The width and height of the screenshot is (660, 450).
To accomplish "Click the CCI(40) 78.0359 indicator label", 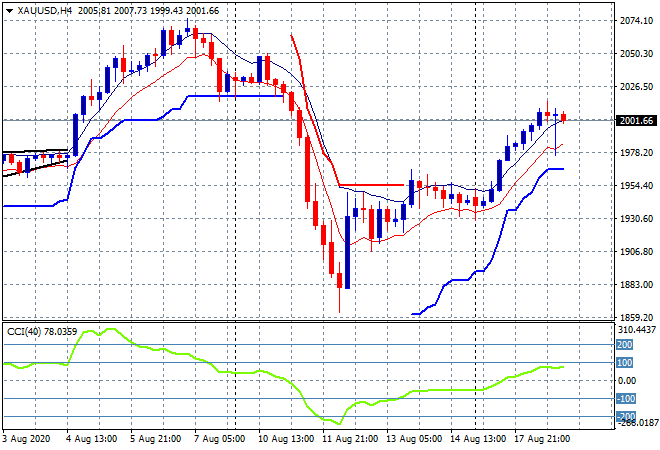I will pyautogui.click(x=42, y=332).
